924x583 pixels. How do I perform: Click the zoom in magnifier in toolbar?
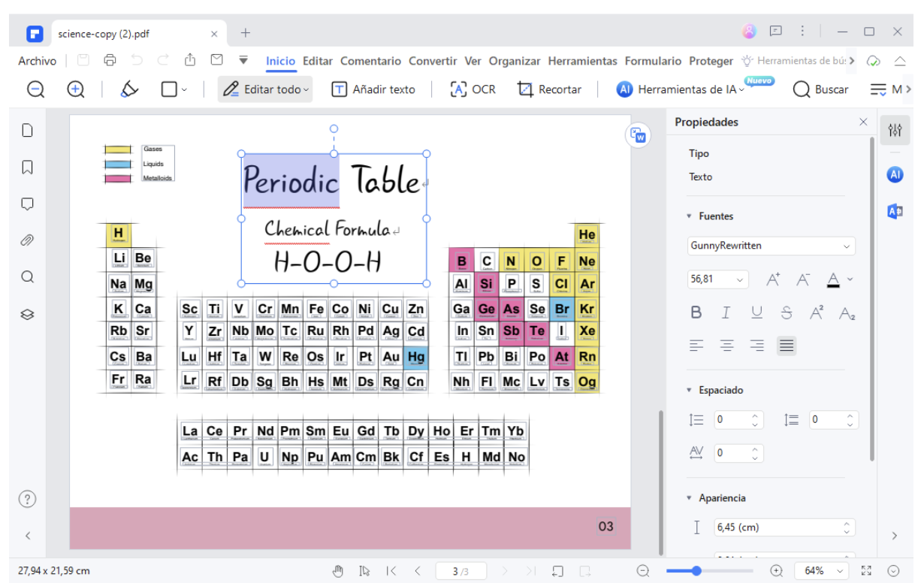coord(75,89)
